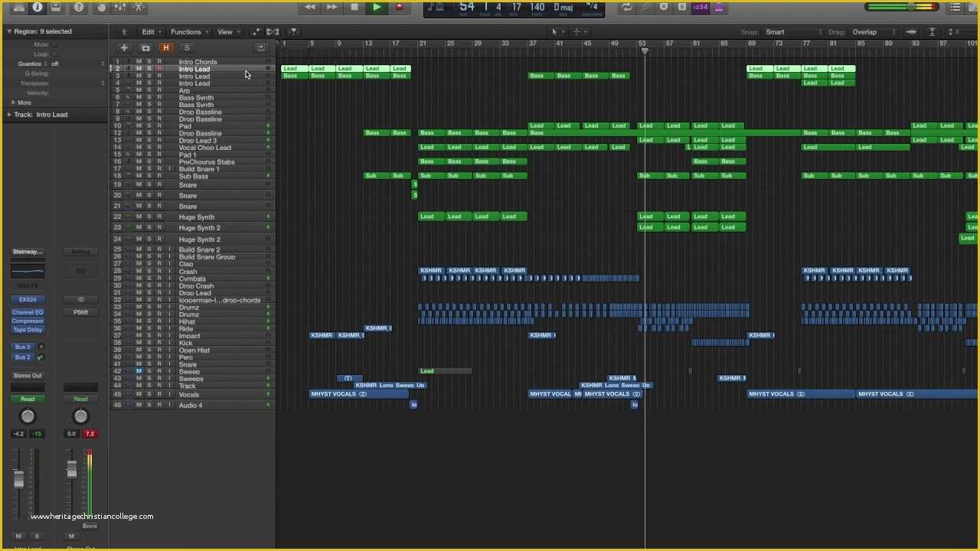
Task: Click the red Record button
Action: point(398,7)
